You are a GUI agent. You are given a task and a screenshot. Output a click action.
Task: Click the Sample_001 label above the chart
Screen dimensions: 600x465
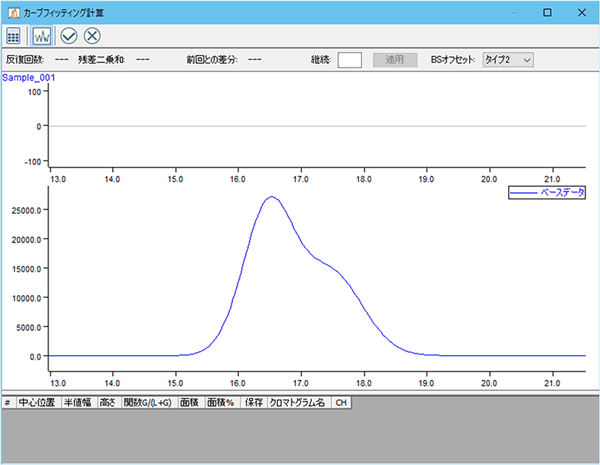click(x=28, y=77)
